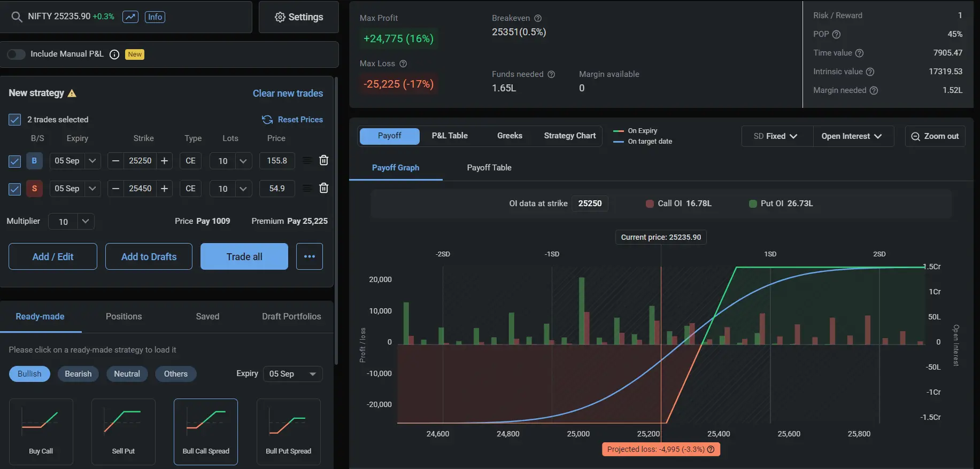The height and width of the screenshot is (469, 980).
Task: Click the New strategy warning triangle icon
Action: (72, 93)
